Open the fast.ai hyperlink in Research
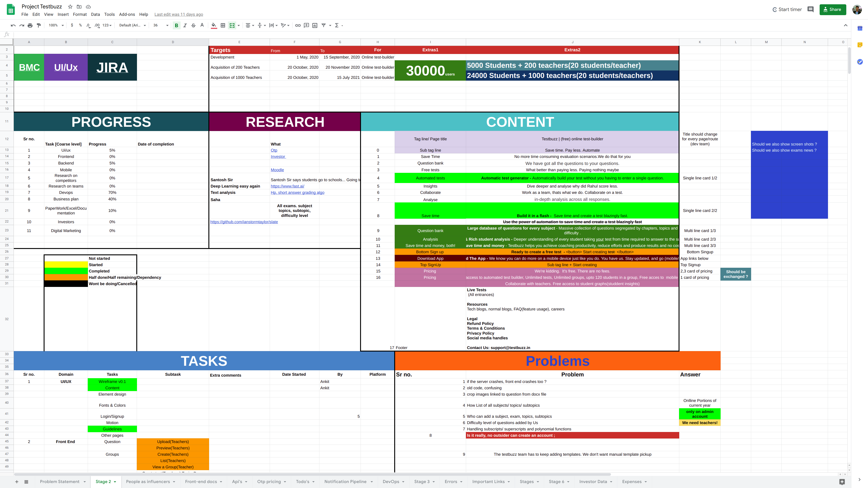868x488 pixels. pos(288,186)
